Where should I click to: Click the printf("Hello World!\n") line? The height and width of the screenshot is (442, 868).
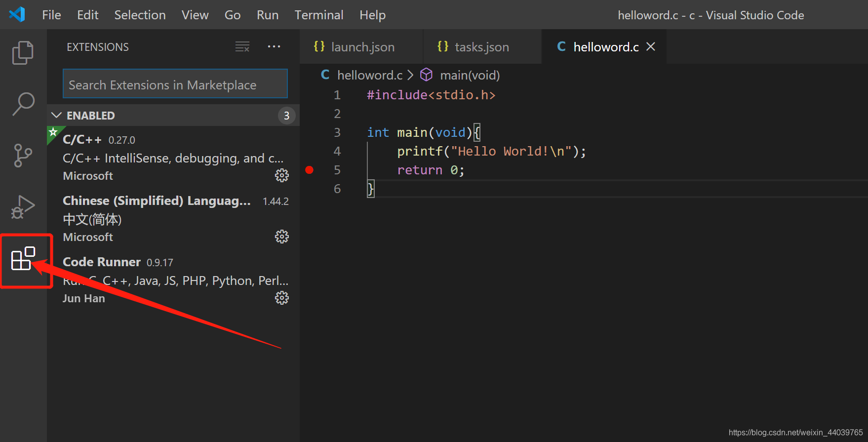pos(492,151)
